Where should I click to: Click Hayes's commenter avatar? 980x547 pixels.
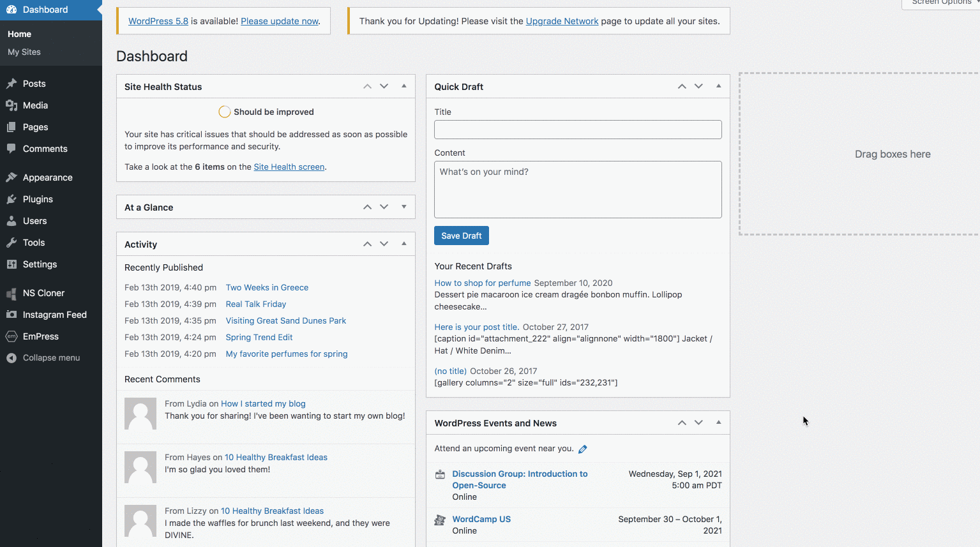coord(140,467)
